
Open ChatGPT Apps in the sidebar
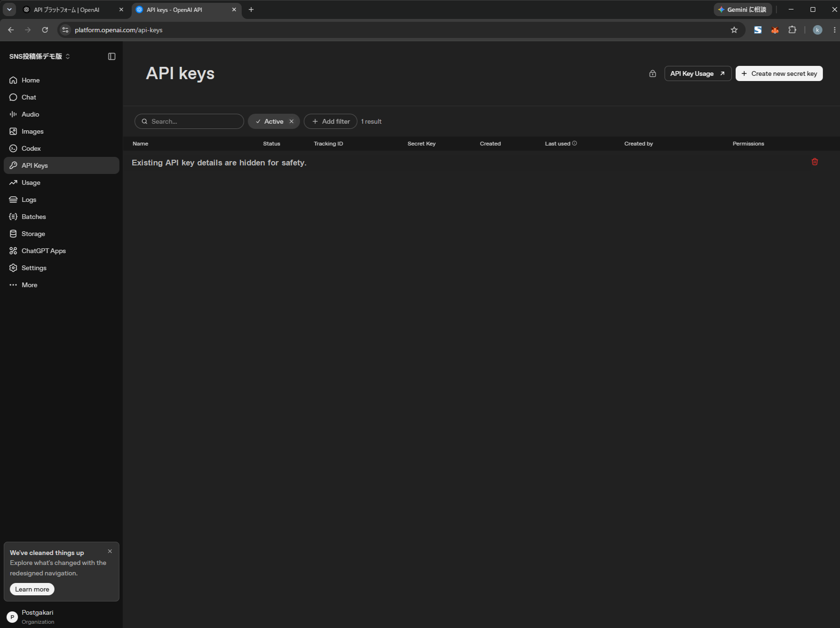pos(61,251)
